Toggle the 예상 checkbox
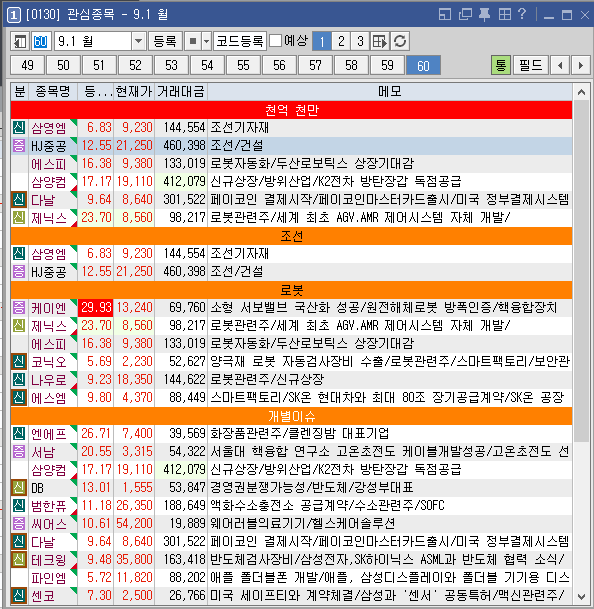Viewport: 594px width, 609px height. (x=275, y=40)
